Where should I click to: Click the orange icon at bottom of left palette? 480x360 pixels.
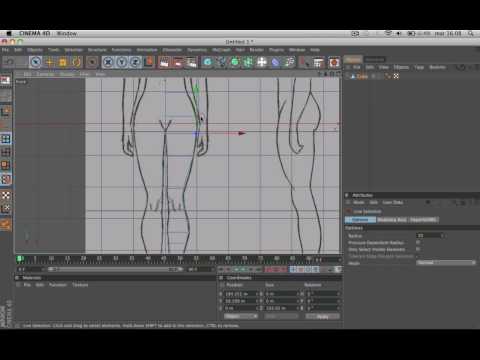[6, 224]
